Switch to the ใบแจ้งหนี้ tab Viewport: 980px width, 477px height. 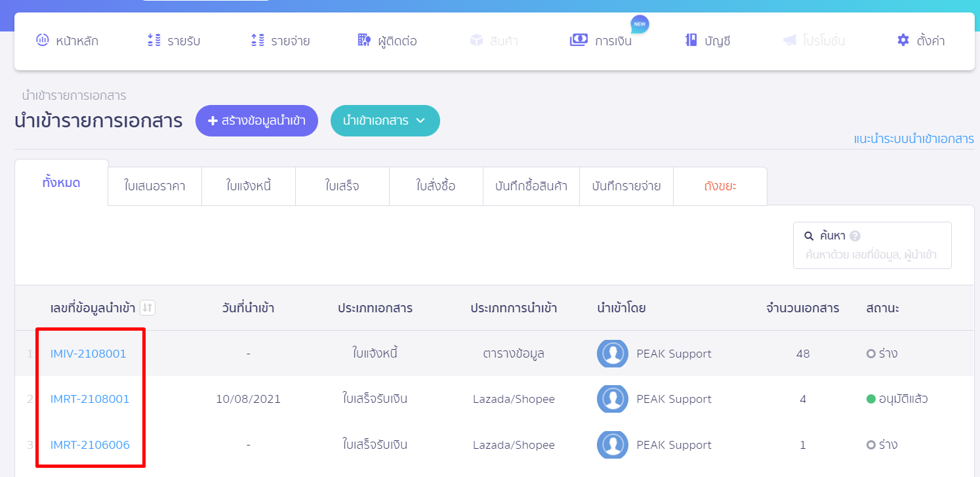(x=248, y=186)
